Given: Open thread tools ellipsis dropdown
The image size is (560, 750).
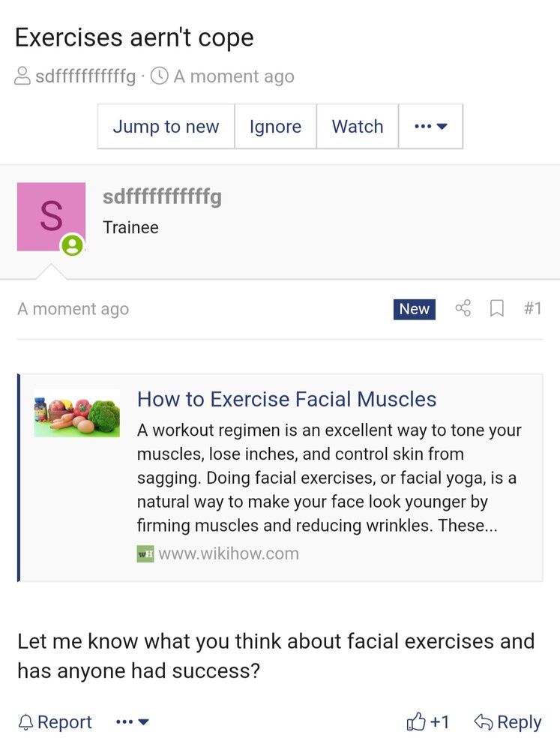Looking at the screenshot, I should [x=430, y=126].
